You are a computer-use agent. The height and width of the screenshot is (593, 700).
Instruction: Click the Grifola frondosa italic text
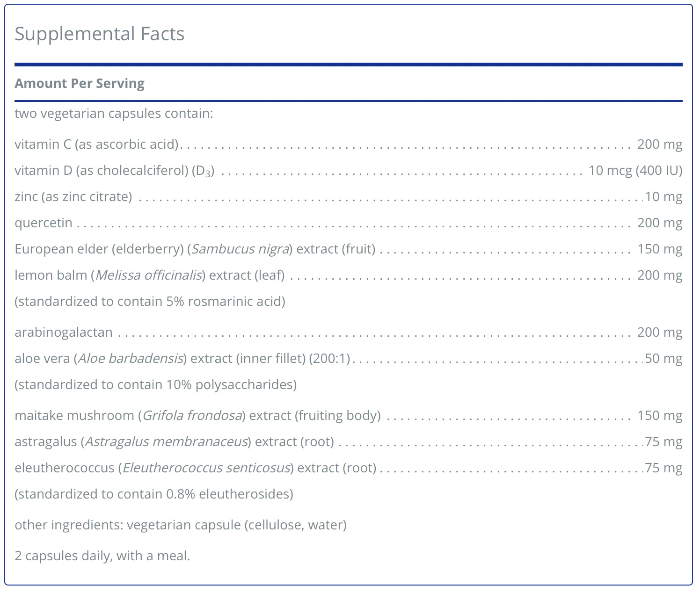click(x=192, y=415)
